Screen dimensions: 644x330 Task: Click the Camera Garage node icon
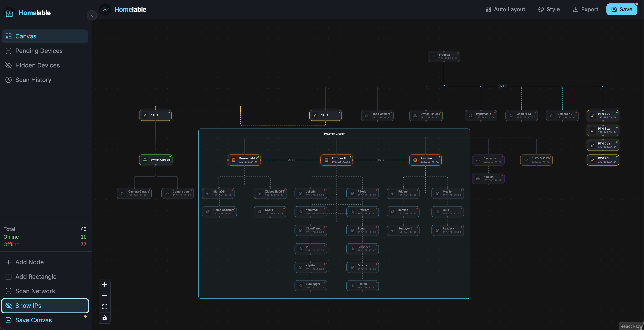pos(123,193)
